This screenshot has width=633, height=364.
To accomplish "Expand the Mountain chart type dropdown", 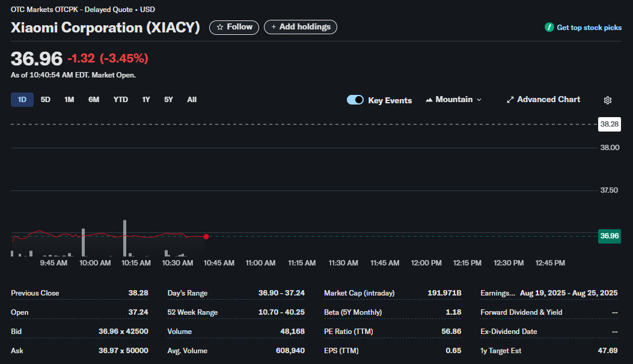I will click(454, 100).
